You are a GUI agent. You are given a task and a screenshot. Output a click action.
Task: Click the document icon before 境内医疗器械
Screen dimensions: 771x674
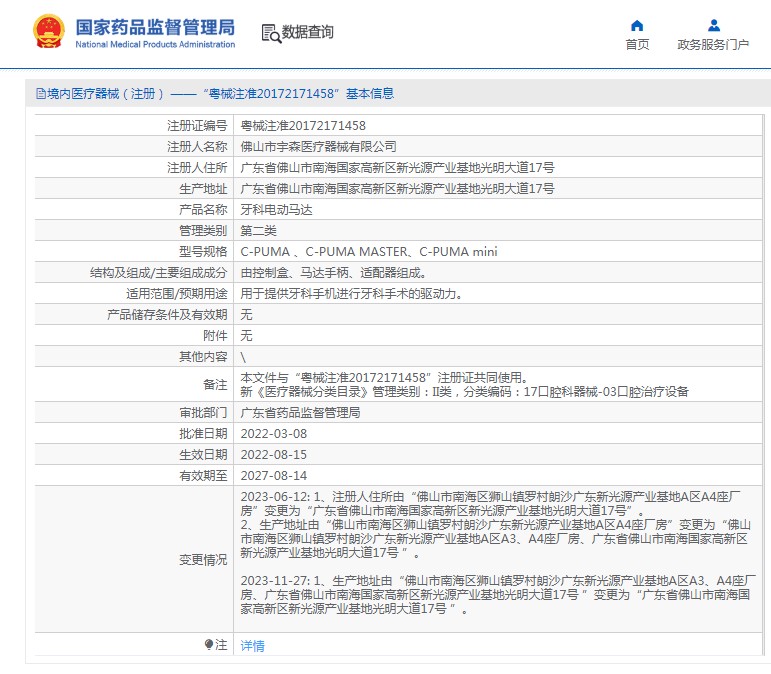[40, 94]
